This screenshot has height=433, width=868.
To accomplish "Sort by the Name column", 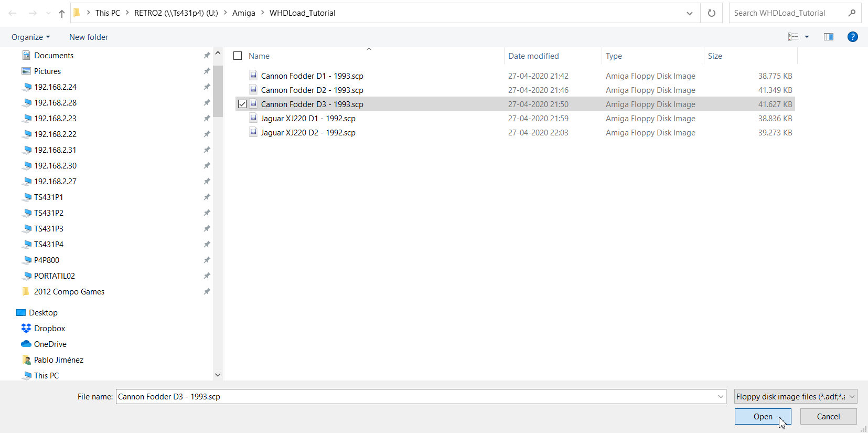I will (259, 56).
